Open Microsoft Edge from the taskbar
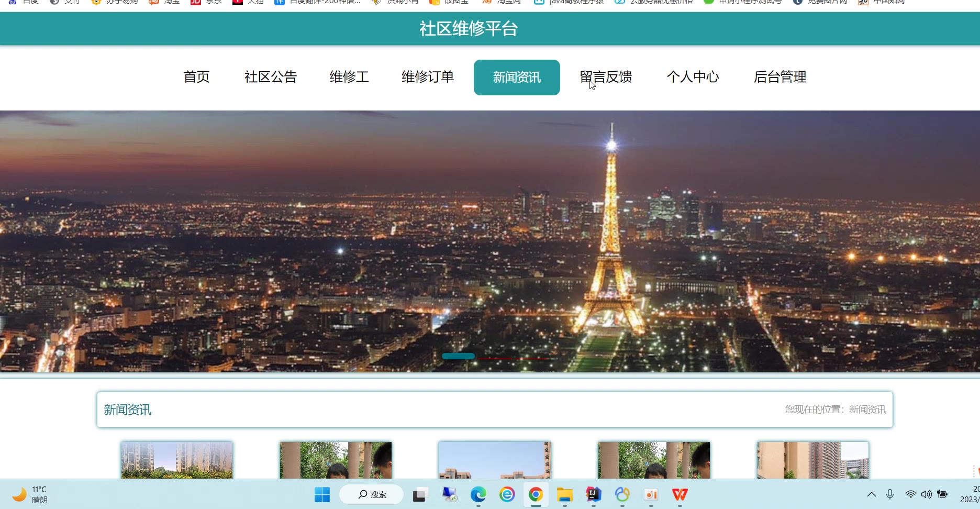 tap(478, 494)
